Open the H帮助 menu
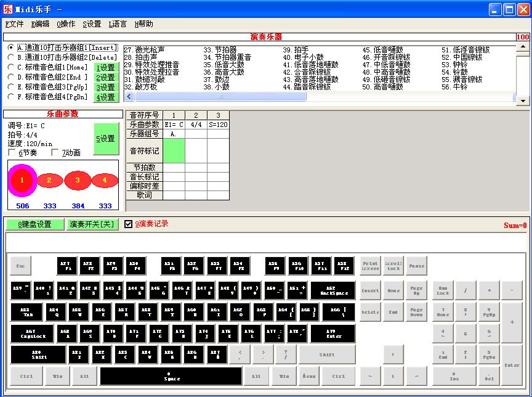This screenshot has width=532, height=397. coord(143,24)
